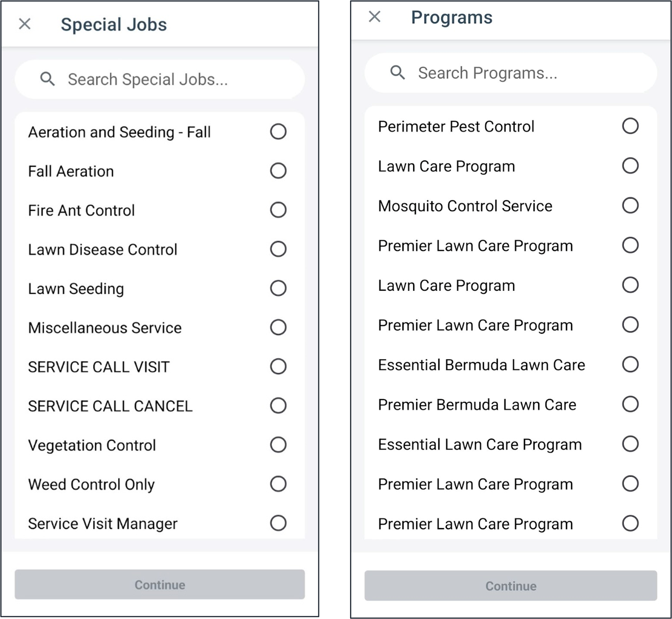Close the Programs dialog with the X

pos(374,17)
